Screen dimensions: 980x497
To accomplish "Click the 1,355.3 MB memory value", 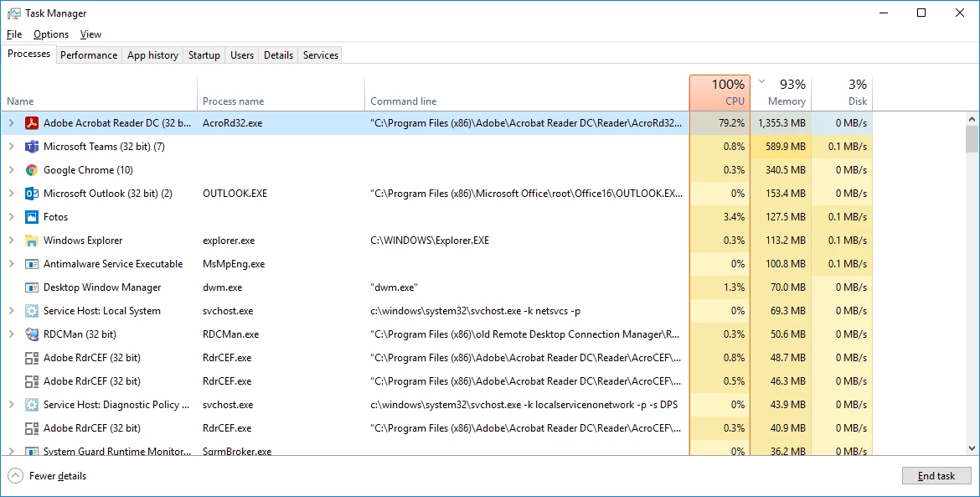I will pos(781,123).
